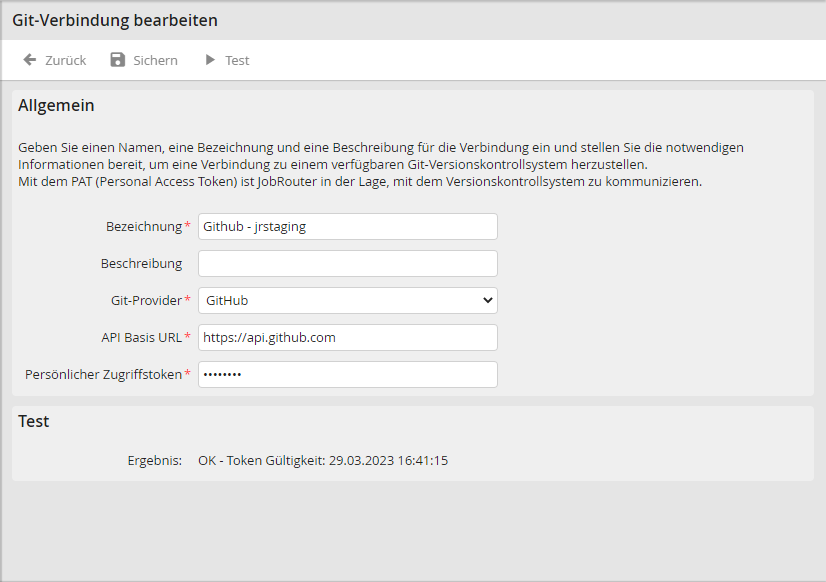Open the Git-Provider dropdown showing GitHub

340,300
